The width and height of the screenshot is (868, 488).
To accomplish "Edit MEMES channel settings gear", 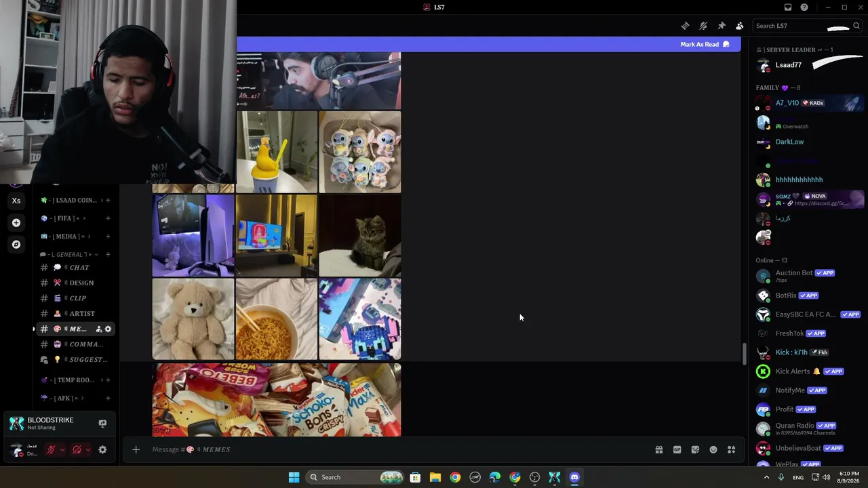I will pos(108,329).
